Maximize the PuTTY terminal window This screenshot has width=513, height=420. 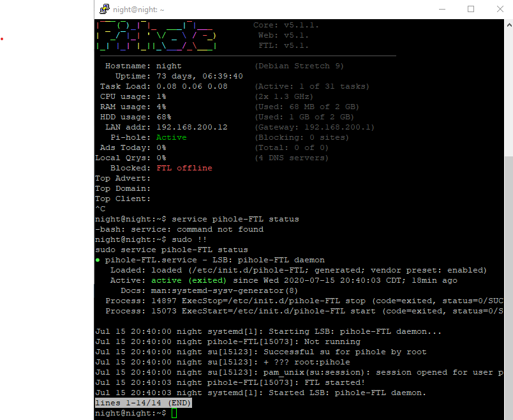pyautogui.click(x=470, y=10)
